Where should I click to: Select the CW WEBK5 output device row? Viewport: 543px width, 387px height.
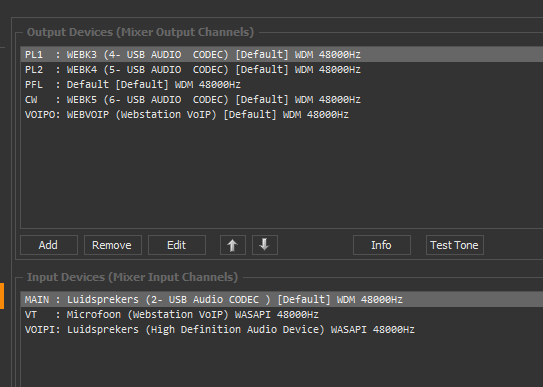point(282,100)
